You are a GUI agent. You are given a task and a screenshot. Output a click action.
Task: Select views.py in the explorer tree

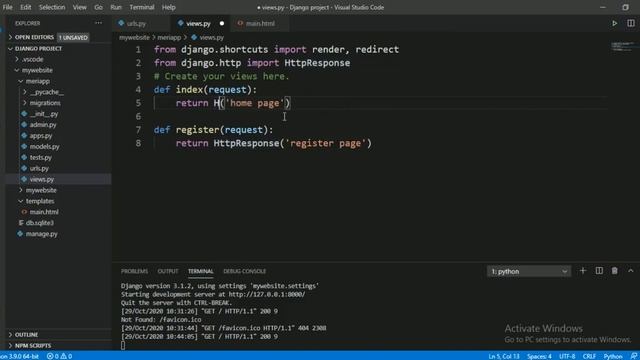click(x=42, y=179)
